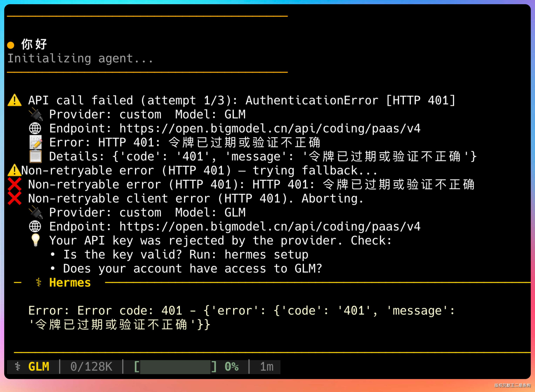Click the red cross beside first Non-retryable error
535x392 pixels.
click(15, 184)
